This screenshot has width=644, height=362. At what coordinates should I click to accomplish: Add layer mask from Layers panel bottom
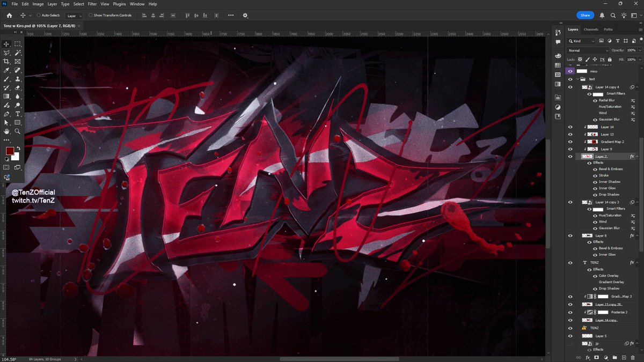(x=597, y=357)
